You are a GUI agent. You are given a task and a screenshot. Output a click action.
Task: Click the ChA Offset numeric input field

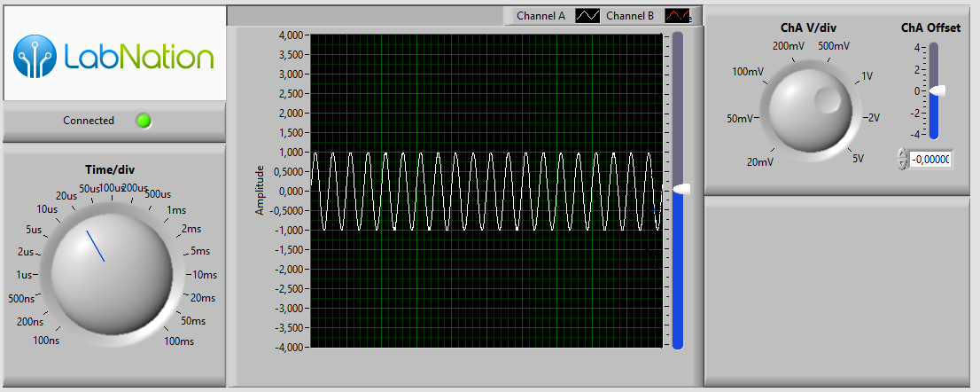tap(930, 160)
